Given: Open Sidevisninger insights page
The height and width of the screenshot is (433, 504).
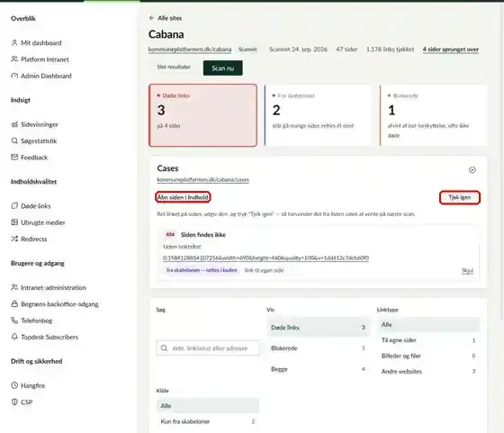Looking at the screenshot, I should coord(40,124).
